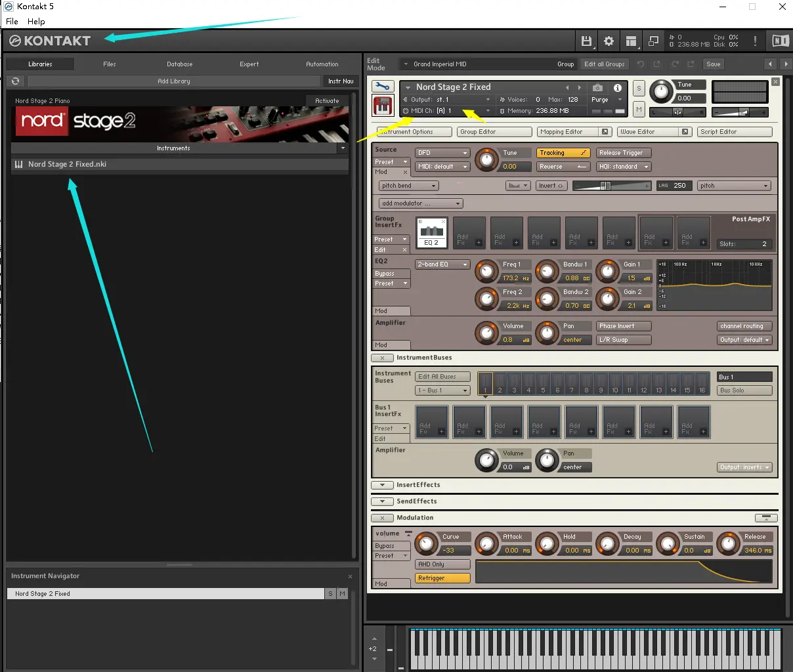The height and width of the screenshot is (672, 793).
Task: Open the 2-band EQ type dropdown
Action: [442, 264]
